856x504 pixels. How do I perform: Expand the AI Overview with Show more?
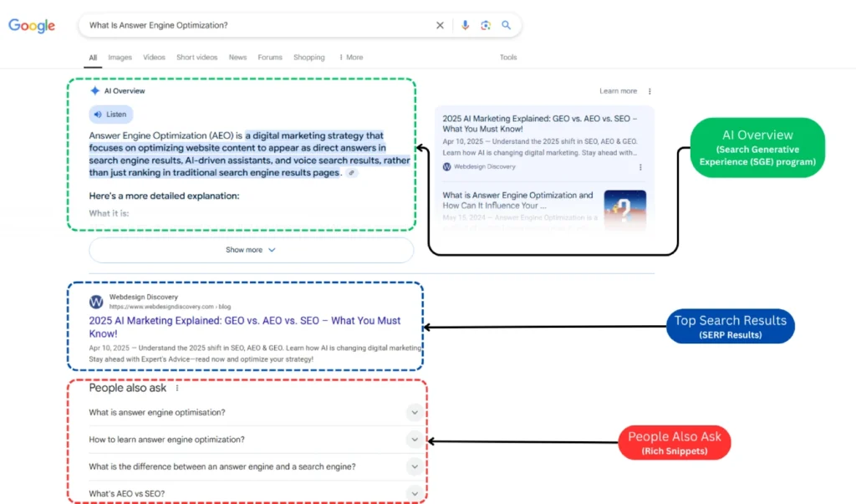(x=251, y=250)
